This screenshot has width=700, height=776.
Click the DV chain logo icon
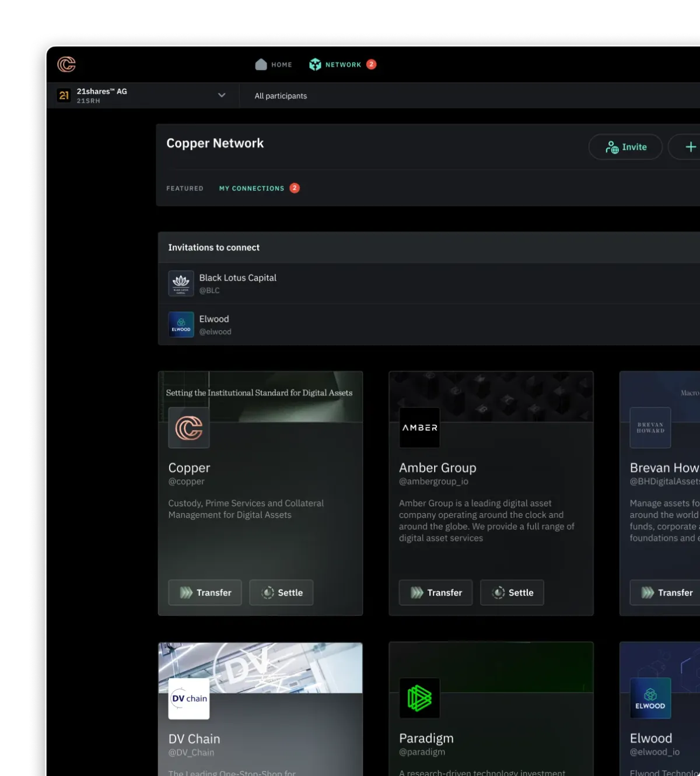(x=189, y=698)
